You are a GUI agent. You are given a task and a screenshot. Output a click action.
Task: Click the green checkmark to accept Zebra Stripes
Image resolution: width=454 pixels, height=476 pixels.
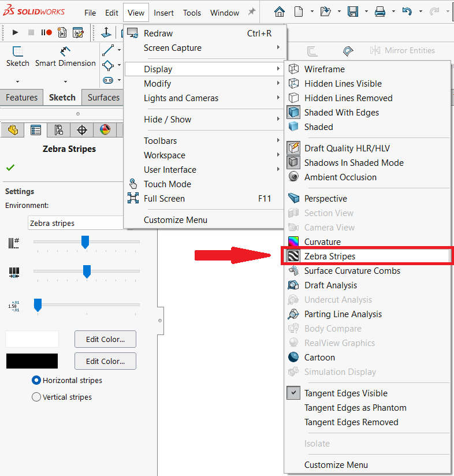coord(10,168)
